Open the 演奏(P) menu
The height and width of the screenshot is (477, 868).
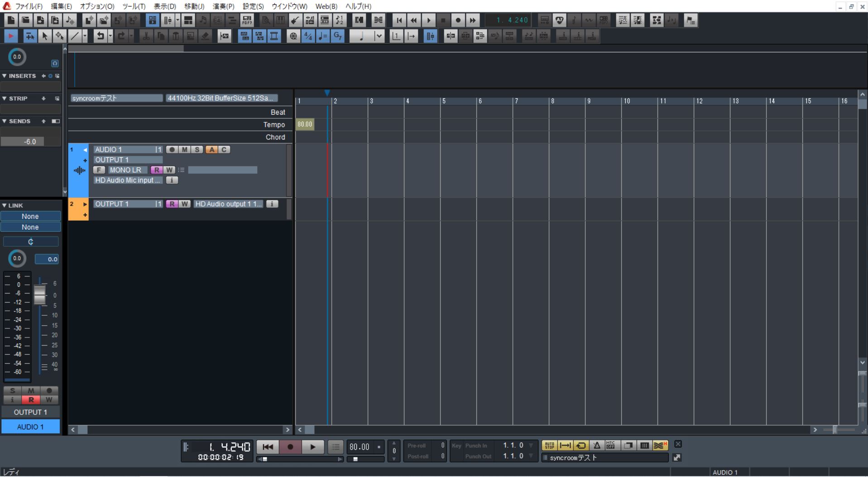[224, 6]
